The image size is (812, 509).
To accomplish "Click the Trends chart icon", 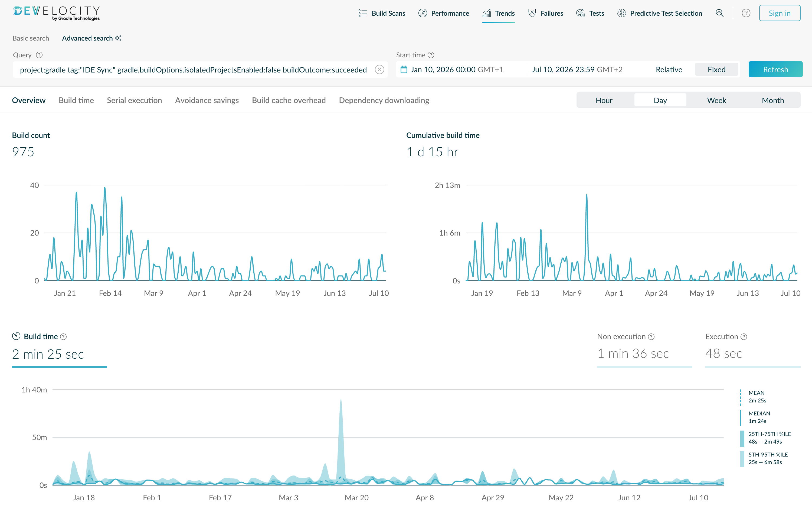I will 487,13.
